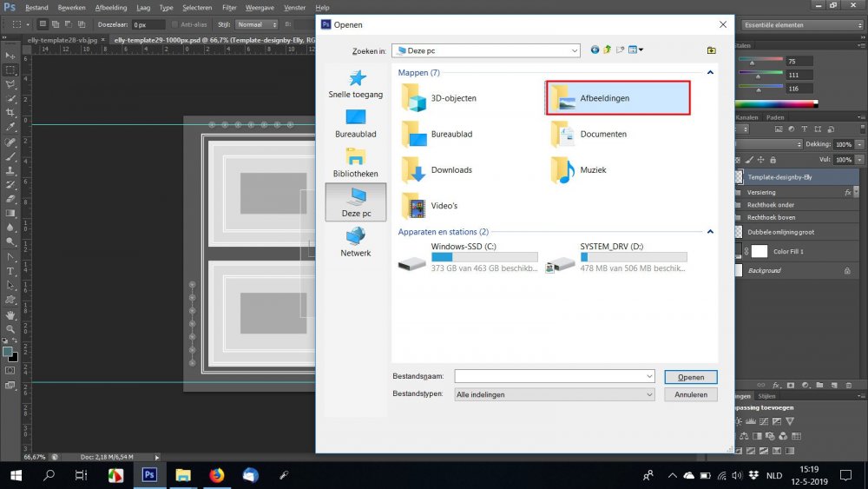
Task: Click Deze pc in dialog sidebar
Action: [356, 202]
